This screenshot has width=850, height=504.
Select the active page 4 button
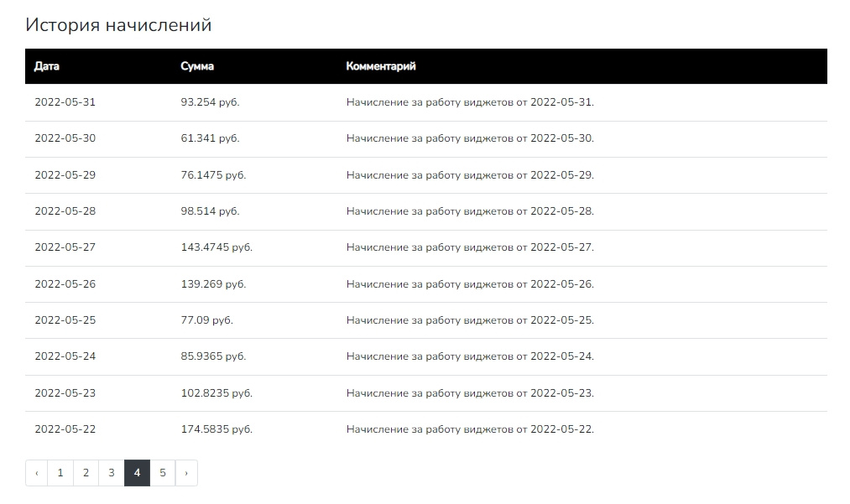[x=137, y=473]
